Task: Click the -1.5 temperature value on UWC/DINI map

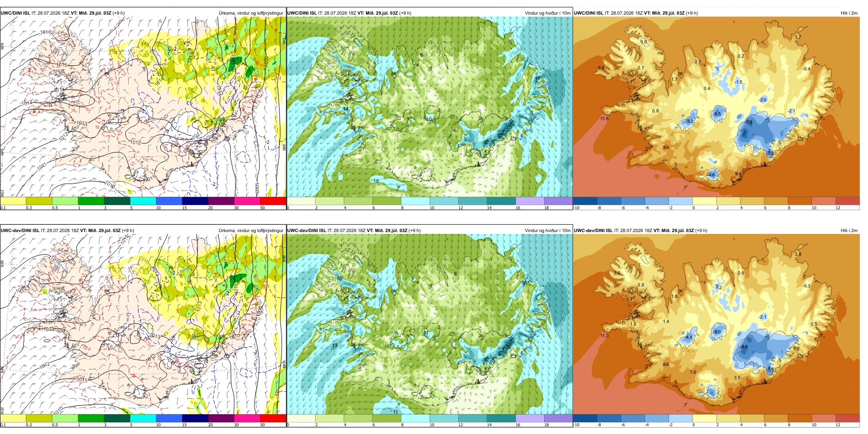Action: point(738,82)
